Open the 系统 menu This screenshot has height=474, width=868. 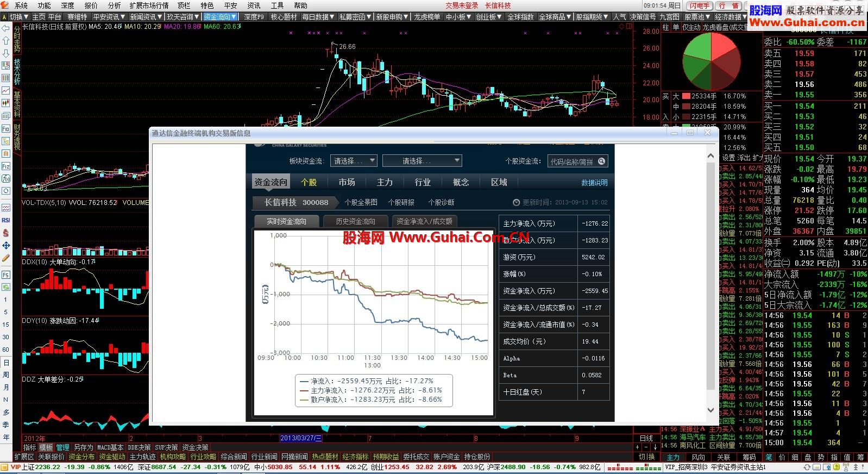pos(21,5)
